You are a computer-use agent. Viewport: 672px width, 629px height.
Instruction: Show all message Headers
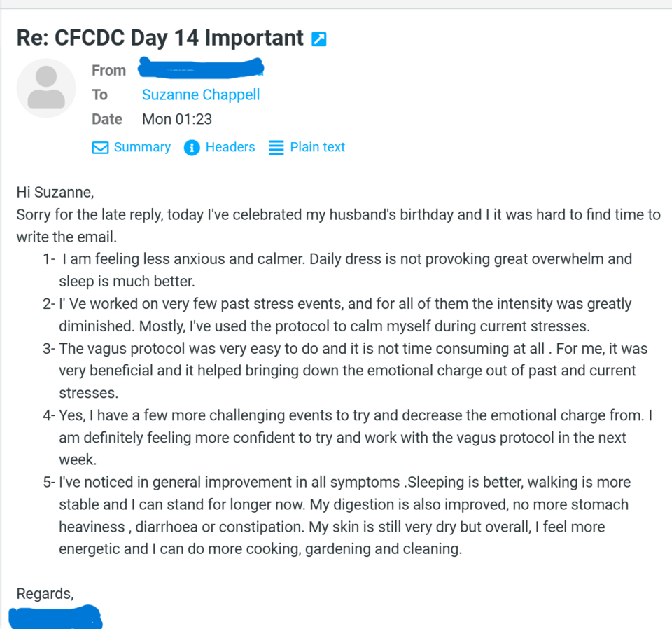point(230,147)
